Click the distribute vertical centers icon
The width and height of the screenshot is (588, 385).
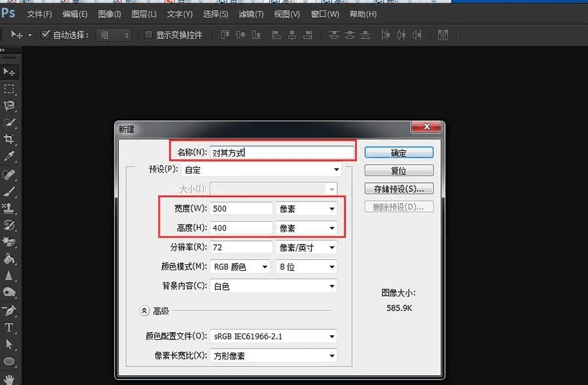pyautogui.click(x=350, y=35)
